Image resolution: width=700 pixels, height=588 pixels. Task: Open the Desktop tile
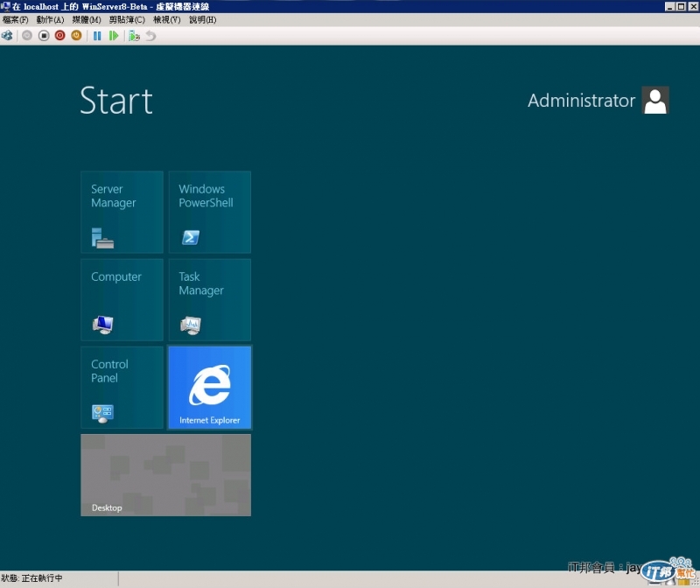[x=165, y=475]
